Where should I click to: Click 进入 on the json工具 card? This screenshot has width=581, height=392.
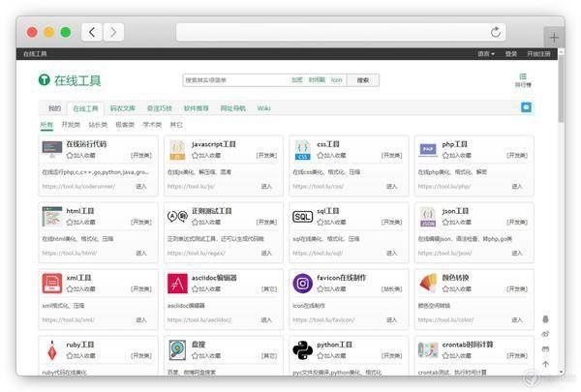click(x=517, y=253)
